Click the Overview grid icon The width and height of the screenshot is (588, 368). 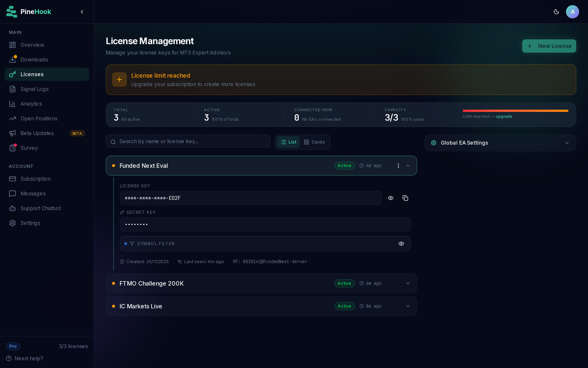click(12, 45)
